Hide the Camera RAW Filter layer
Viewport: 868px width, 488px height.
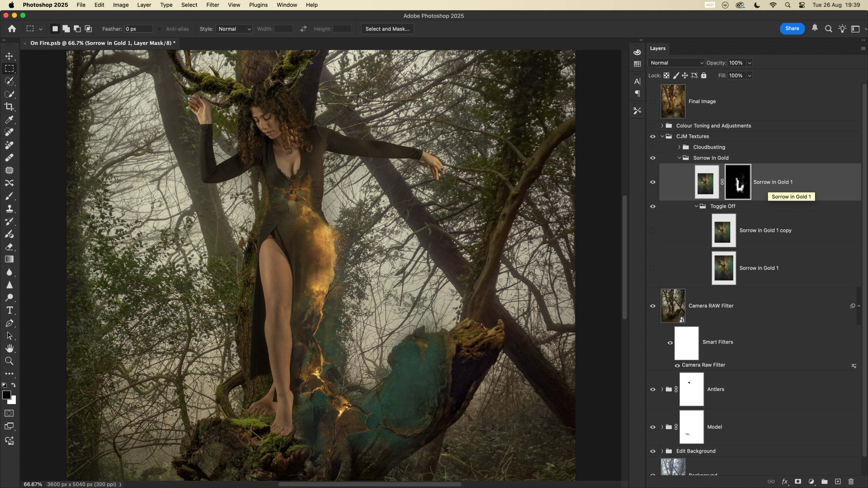pos(653,306)
